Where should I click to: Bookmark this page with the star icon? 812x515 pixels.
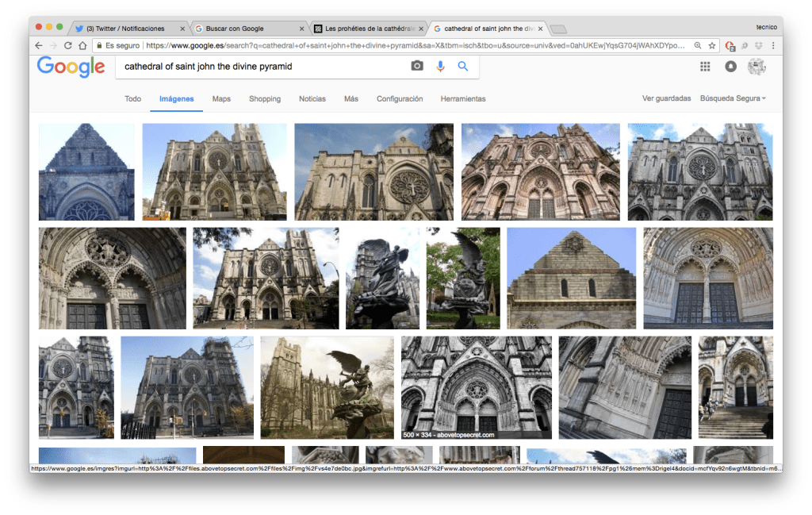[x=712, y=46]
